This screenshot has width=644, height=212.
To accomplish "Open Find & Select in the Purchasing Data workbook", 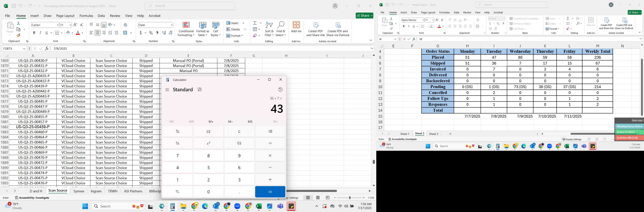I will point(280,29).
